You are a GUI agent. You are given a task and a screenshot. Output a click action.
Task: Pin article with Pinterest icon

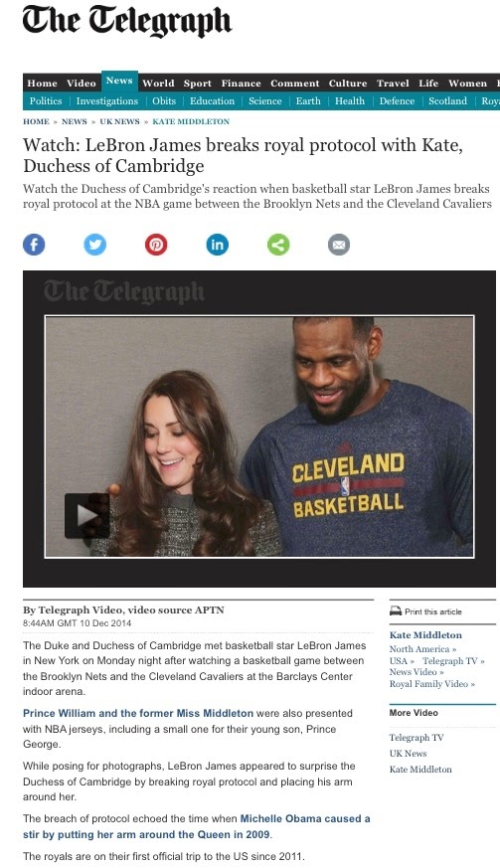[x=156, y=245]
